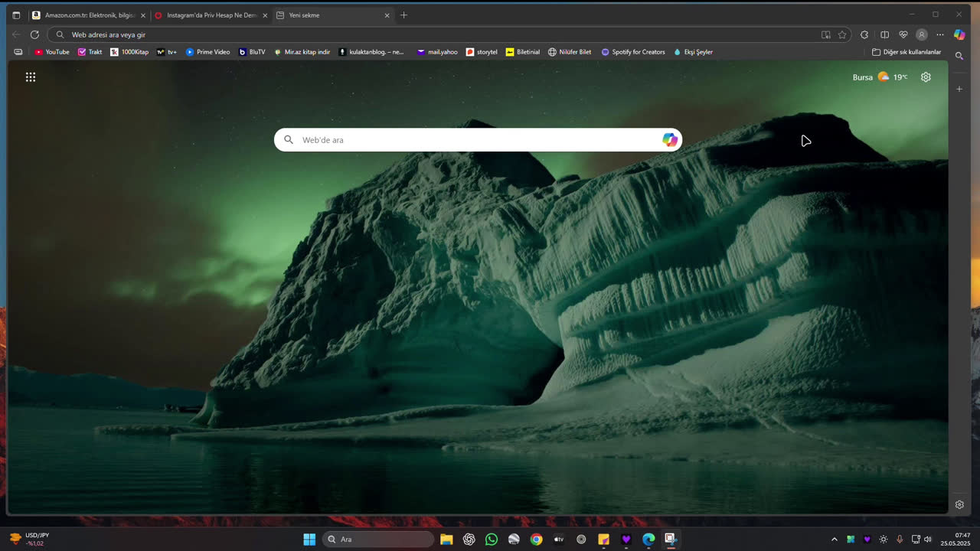The height and width of the screenshot is (551, 980).
Task: Add this page to favorites star
Action: coord(842,34)
